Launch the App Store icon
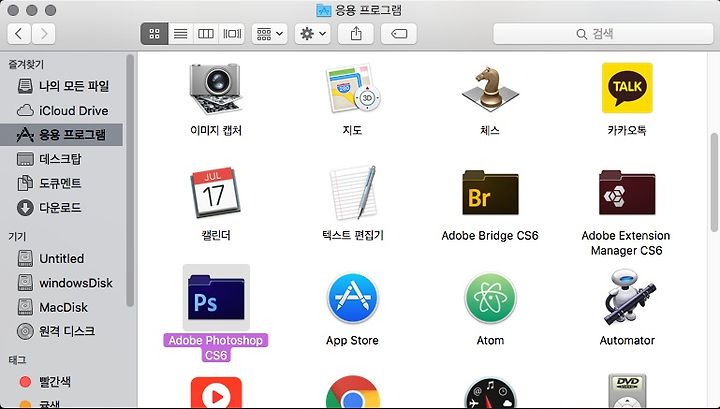Viewport: 720px width, 409px height. pyautogui.click(x=353, y=298)
